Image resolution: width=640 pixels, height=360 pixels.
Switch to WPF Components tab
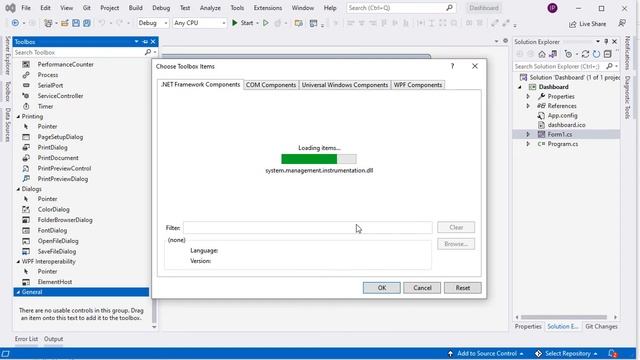point(418,85)
